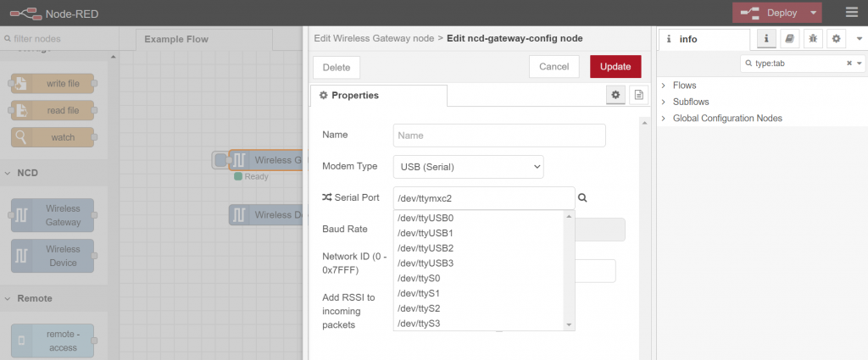This screenshot has width=868, height=360.
Task: Choose /dev/ttyS2 from the list
Action: pos(480,308)
